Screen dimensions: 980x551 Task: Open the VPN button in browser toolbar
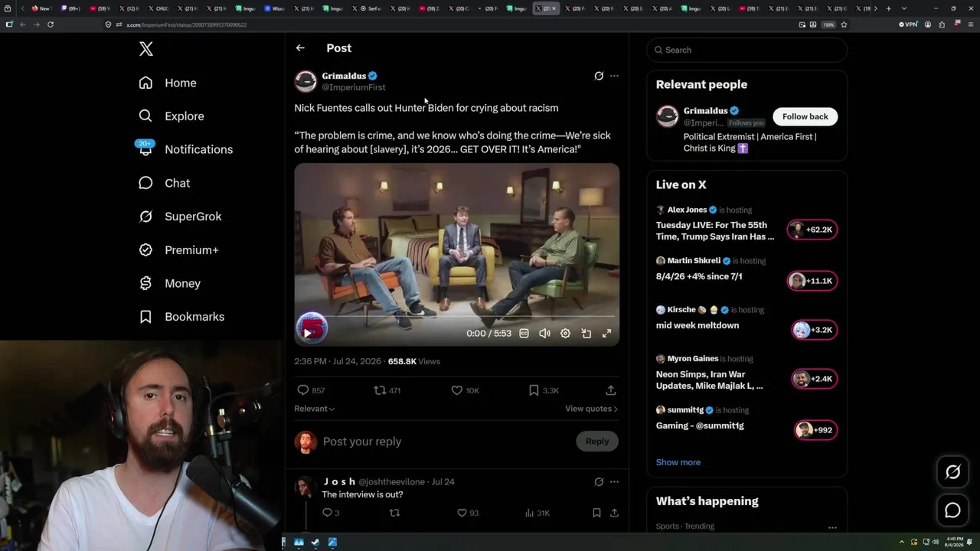point(908,24)
